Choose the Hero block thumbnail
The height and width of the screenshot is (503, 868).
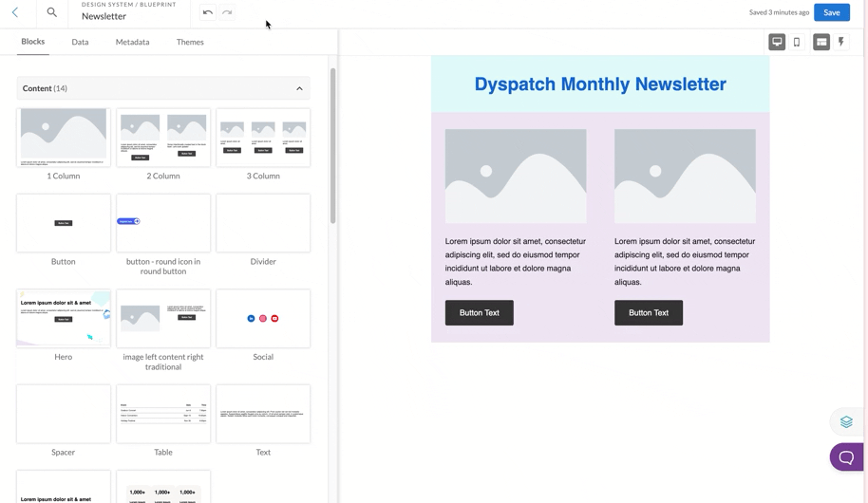(63, 318)
